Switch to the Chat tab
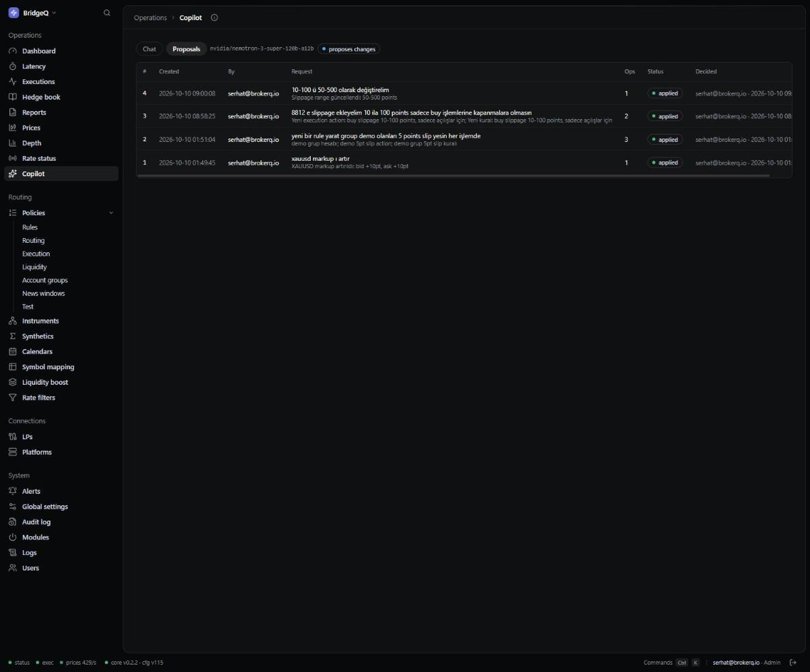Viewport: 810px width, 672px height. click(149, 49)
